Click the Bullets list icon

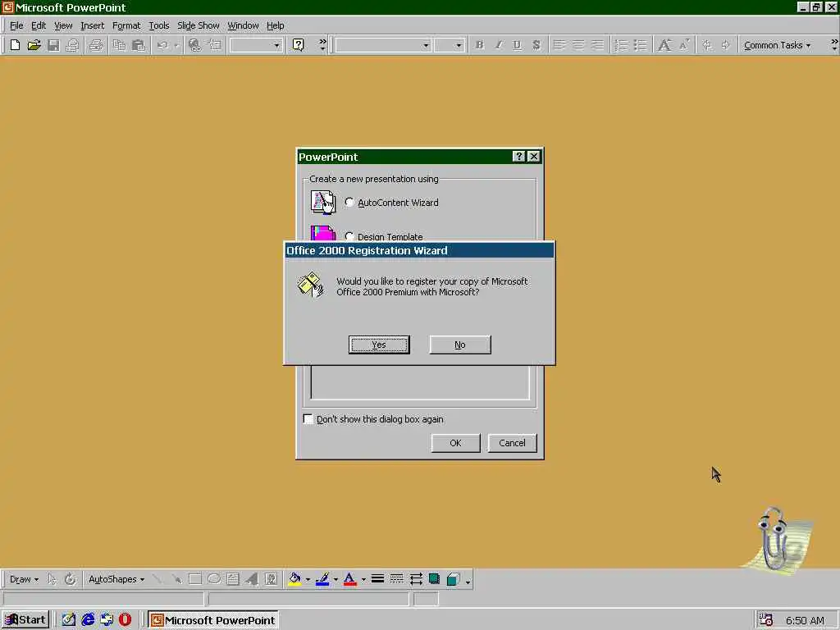point(640,45)
